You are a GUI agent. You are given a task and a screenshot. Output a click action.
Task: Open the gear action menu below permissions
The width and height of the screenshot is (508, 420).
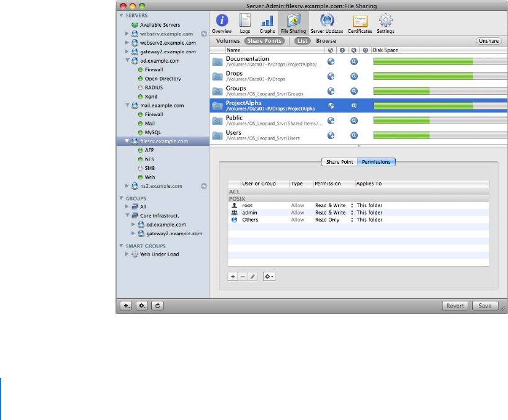[269, 277]
